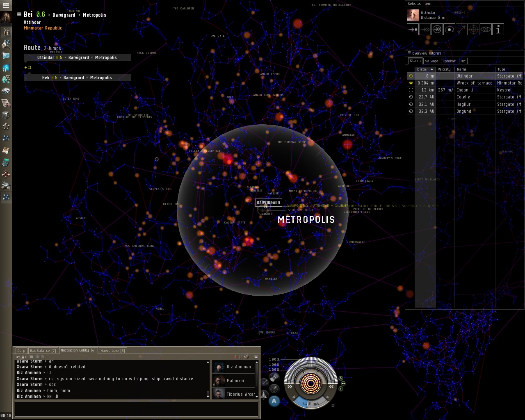525x420 pixels.
Task: Select Uttindar stargate row in overview
Action: point(465,76)
